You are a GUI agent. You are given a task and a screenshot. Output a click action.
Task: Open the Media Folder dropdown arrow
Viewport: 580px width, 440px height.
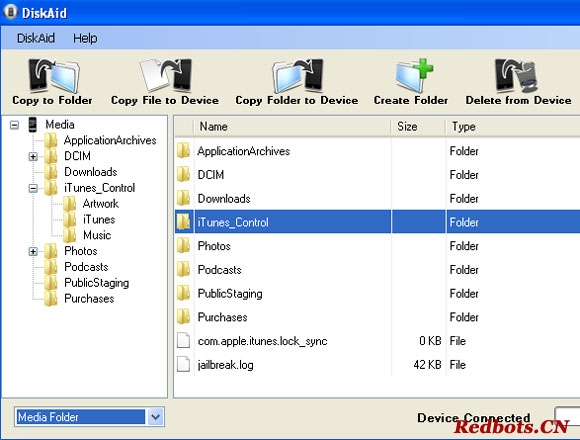pos(156,417)
